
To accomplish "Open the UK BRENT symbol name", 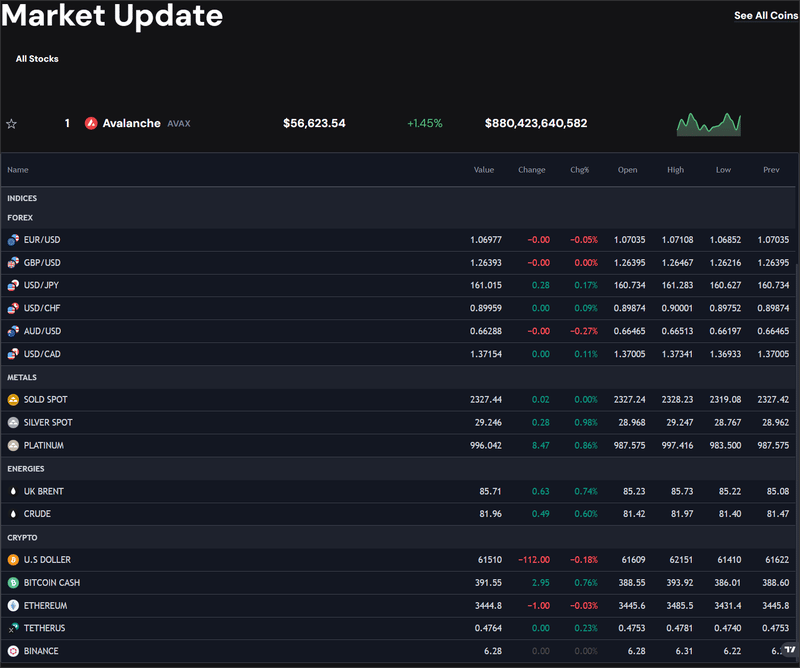I will (43, 491).
